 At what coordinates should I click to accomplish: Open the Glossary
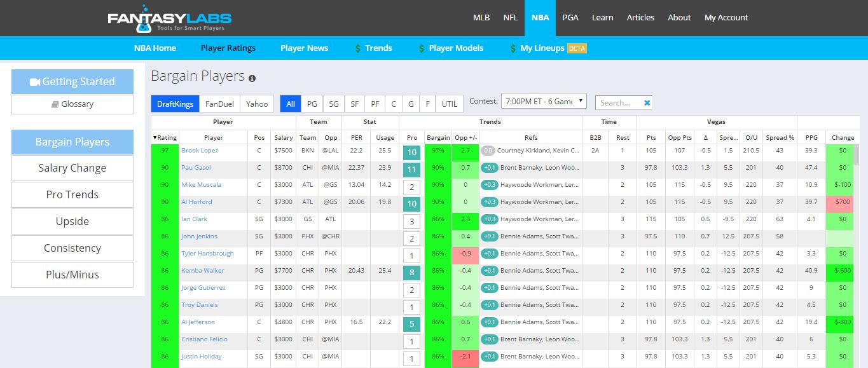tap(72, 104)
